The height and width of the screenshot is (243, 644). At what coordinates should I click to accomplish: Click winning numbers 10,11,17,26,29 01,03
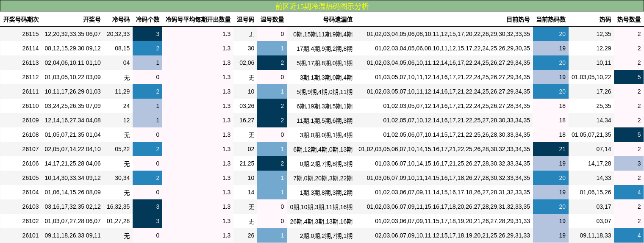point(73,91)
